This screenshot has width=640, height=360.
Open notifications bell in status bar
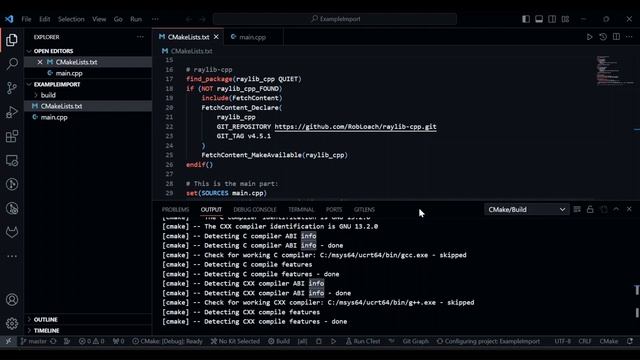(x=630, y=341)
